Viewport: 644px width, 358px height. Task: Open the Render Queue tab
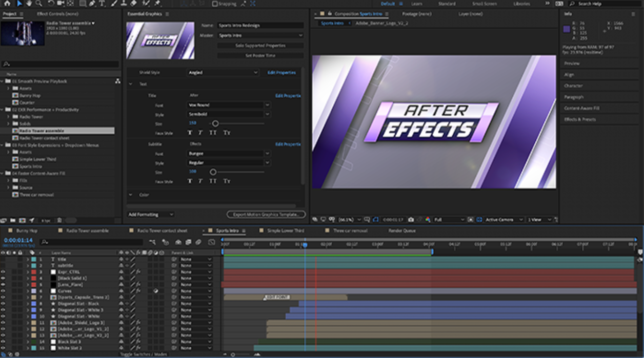click(402, 231)
